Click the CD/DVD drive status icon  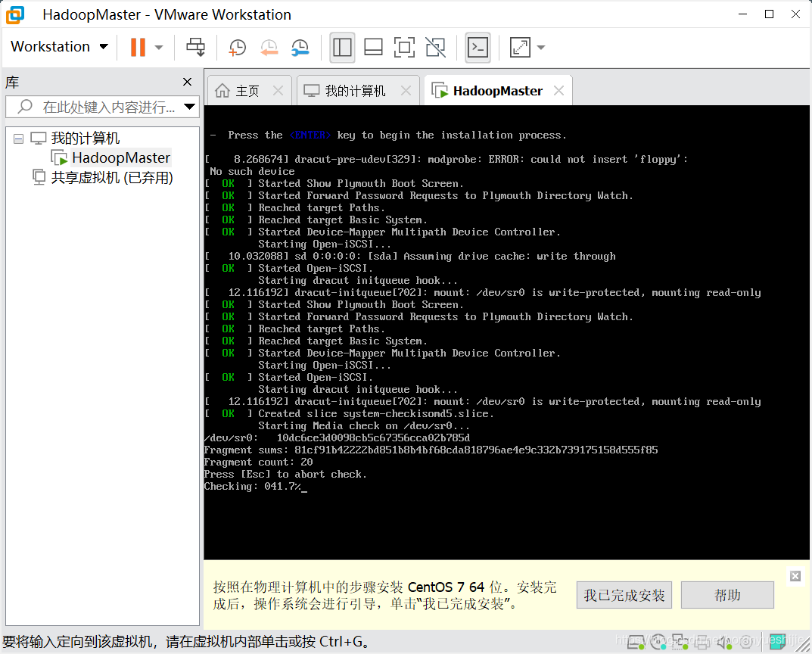[x=658, y=642]
